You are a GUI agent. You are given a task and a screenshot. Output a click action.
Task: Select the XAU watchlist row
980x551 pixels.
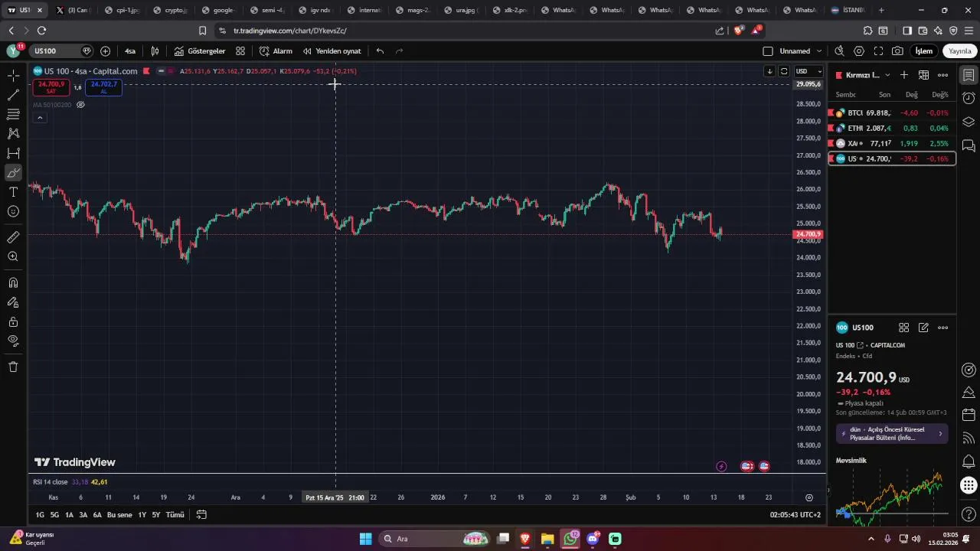click(892, 143)
